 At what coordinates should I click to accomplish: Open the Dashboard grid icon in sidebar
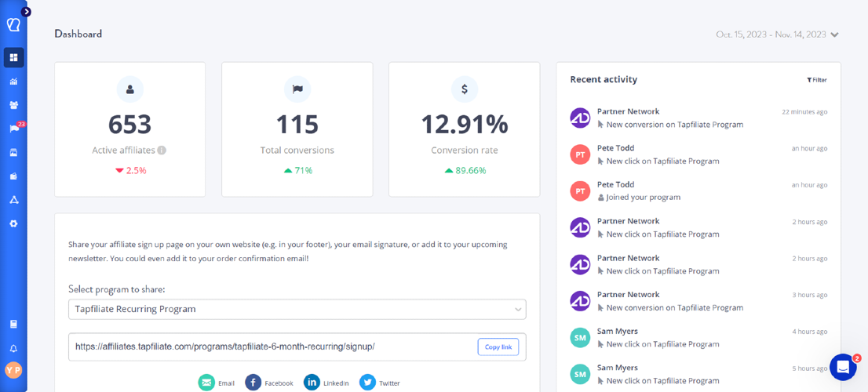click(14, 57)
